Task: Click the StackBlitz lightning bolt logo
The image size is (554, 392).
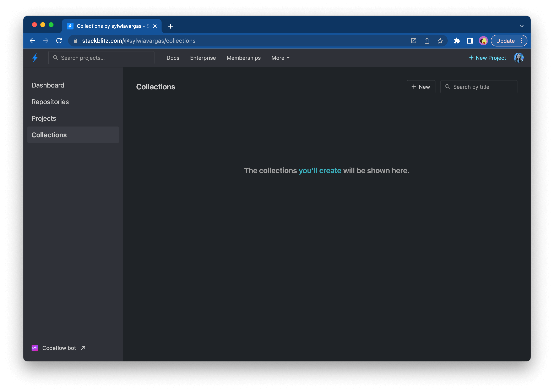Action: pos(35,58)
